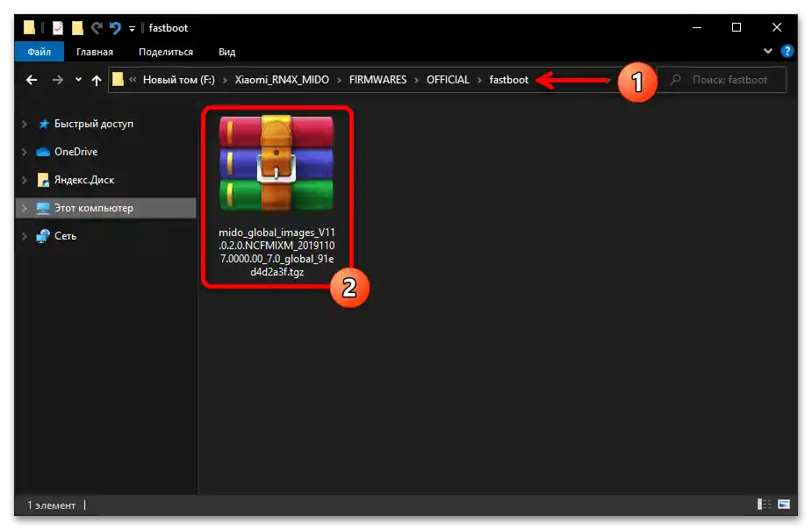Screen dimensions: 812x530
Task: Open the Файл menu tab
Action: 40,52
